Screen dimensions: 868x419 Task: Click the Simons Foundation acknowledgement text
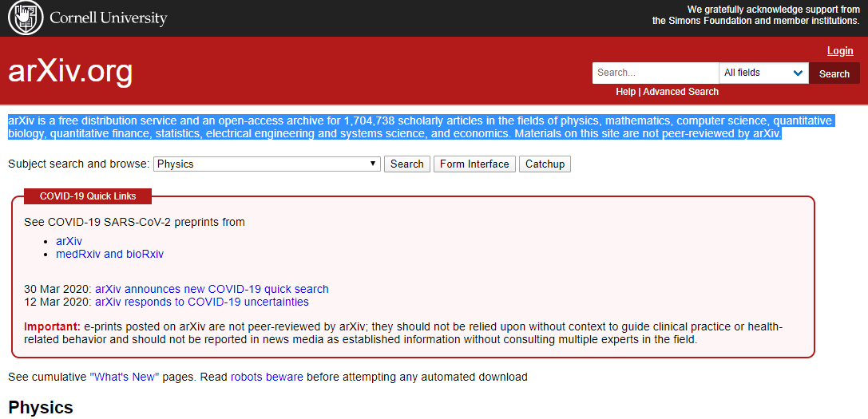pyautogui.click(x=755, y=15)
